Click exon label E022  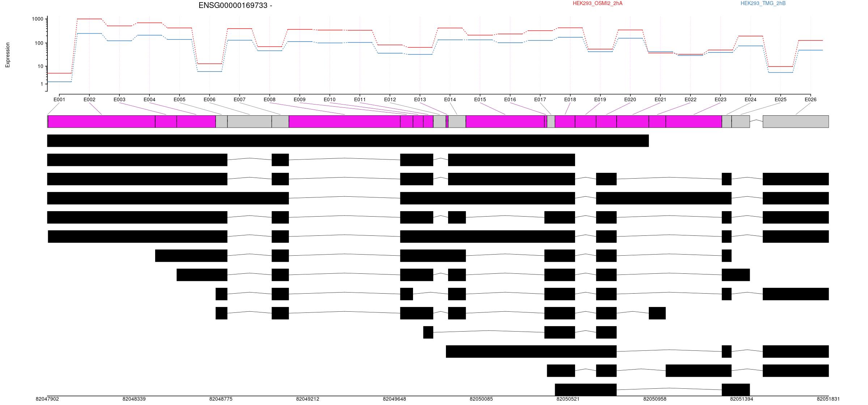[x=690, y=99]
